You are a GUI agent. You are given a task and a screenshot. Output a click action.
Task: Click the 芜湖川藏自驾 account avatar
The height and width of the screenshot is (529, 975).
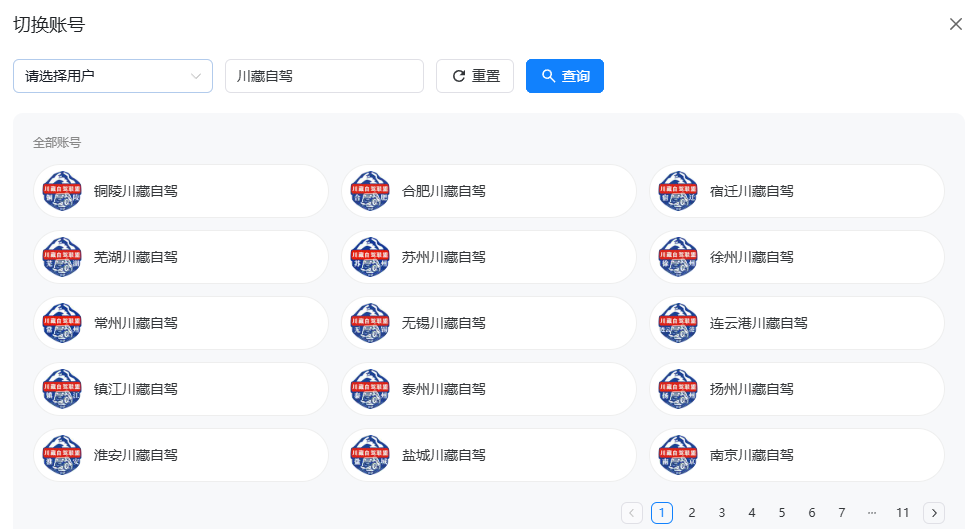point(62,257)
